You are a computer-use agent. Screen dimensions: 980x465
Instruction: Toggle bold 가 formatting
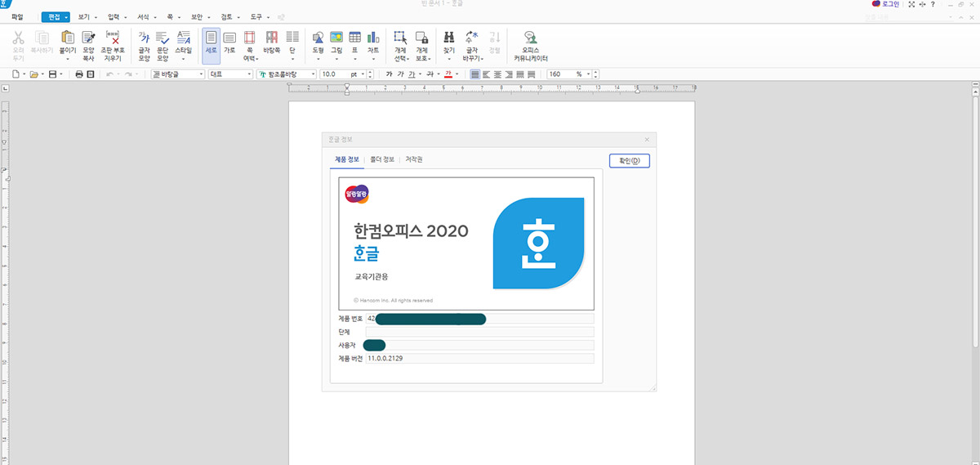(390, 74)
